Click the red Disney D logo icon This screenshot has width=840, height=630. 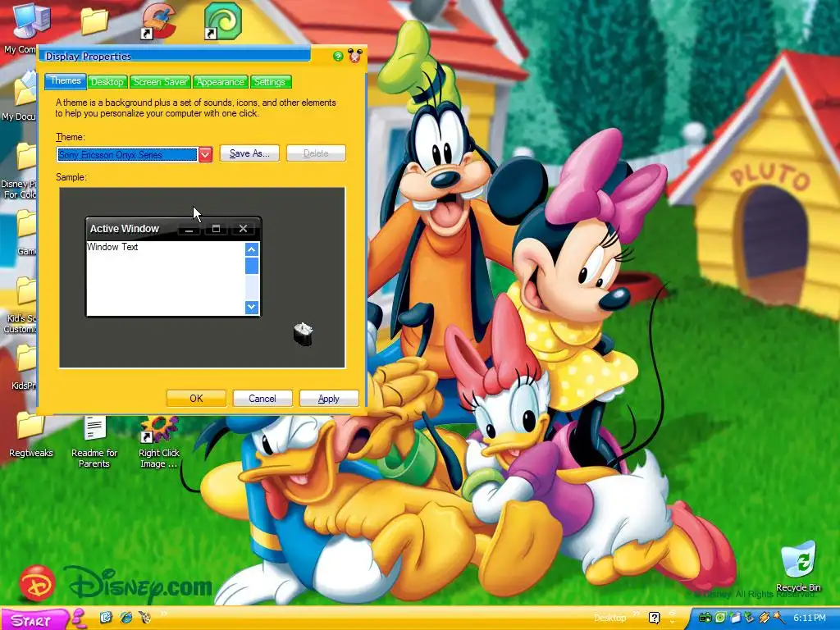click(x=38, y=583)
